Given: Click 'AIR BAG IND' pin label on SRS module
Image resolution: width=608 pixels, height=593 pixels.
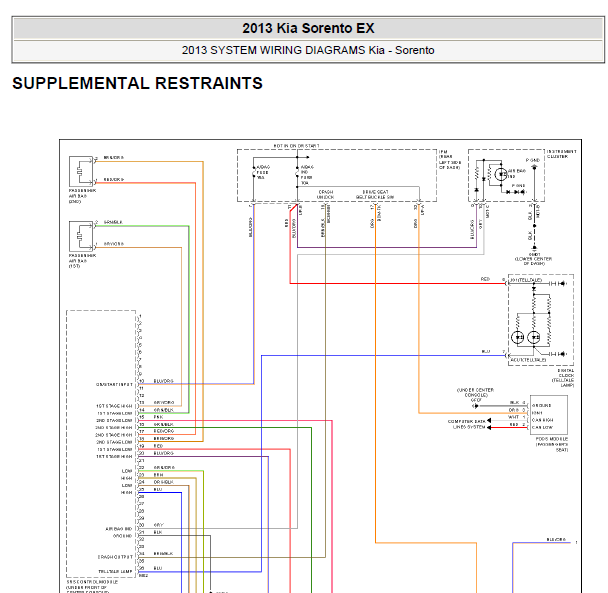Looking at the screenshot, I should coord(119,529).
